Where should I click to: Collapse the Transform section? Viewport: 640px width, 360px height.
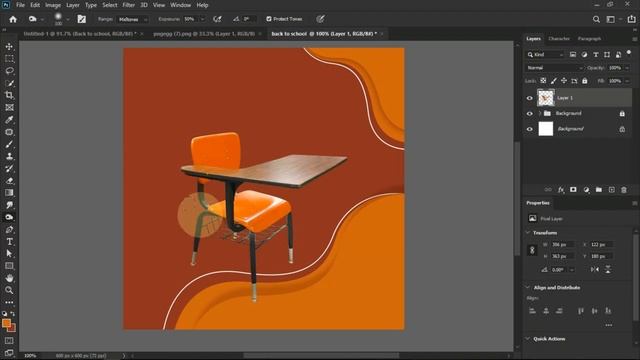point(528,233)
